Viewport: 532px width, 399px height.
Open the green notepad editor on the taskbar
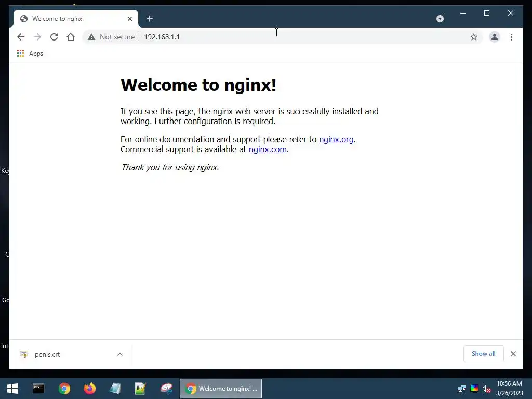[140, 389]
